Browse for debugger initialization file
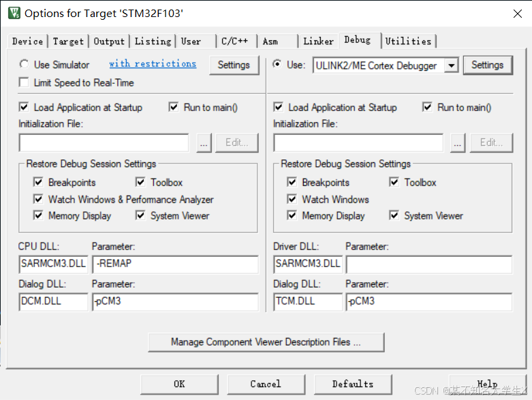The image size is (532, 400). [x=458, y=143]
